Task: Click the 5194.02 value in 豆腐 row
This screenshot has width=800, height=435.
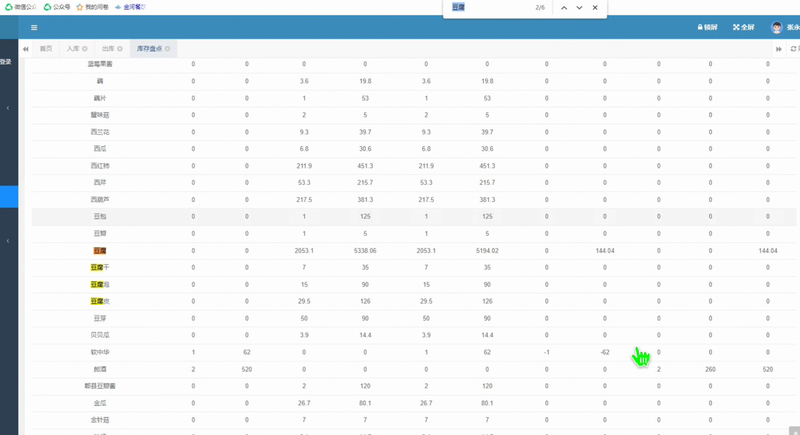Action: click(487, 251)
